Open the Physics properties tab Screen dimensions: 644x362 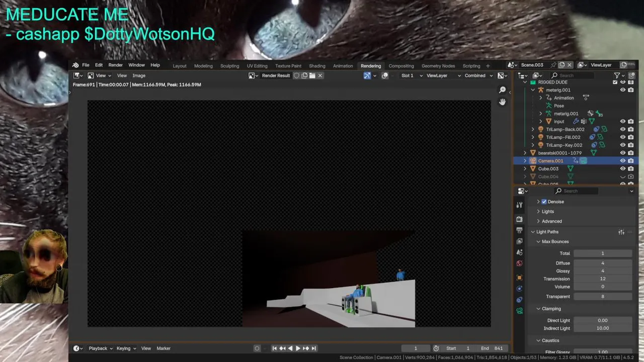pos(519,289)
